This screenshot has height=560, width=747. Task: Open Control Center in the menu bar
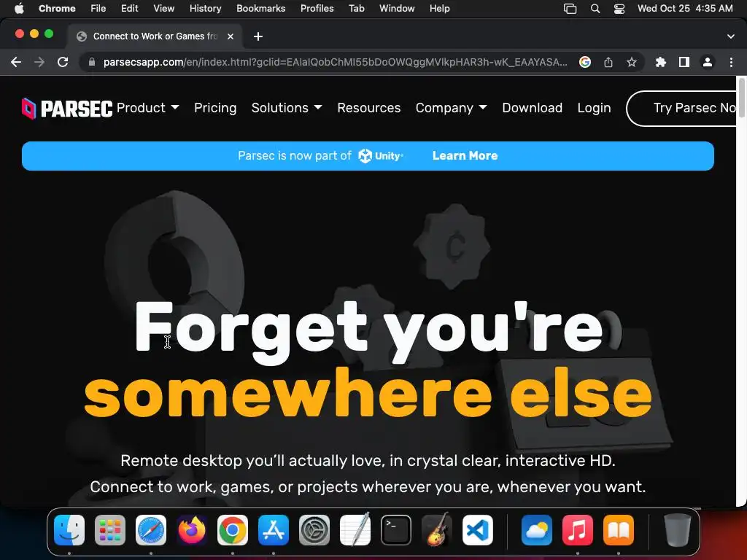click(619, 8)
